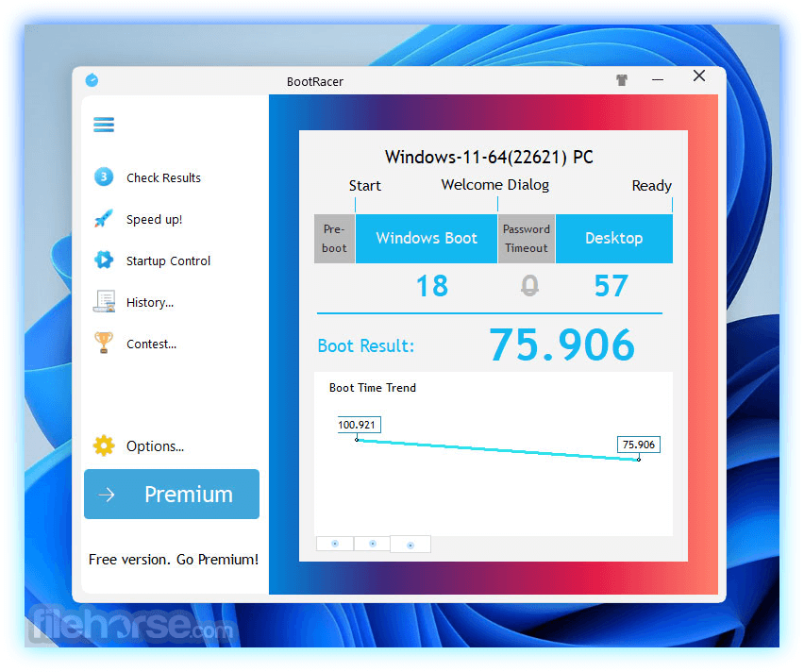Click the Desktop time value 57
This screenshot has width=804, height=672.
pyautogui.click(x=611, y=286)
